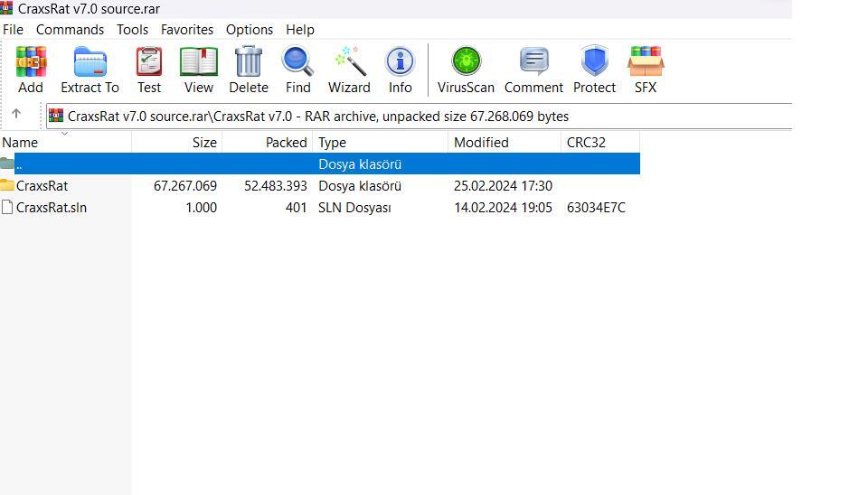This screenshot has width=868, height=495.
Task: Open the Find magnifier icon
Action: click(x=297, y=61)
